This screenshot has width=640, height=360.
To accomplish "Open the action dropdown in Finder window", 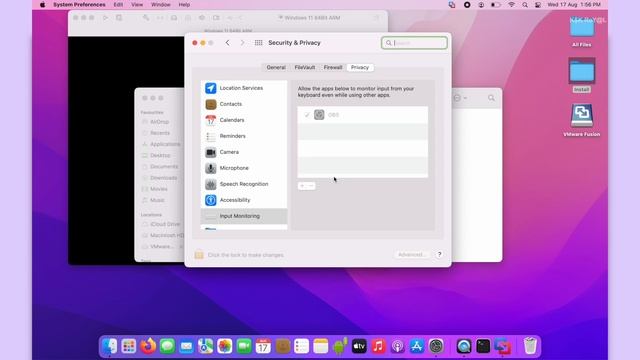I will pyautogui.click(x=460, y=98).
